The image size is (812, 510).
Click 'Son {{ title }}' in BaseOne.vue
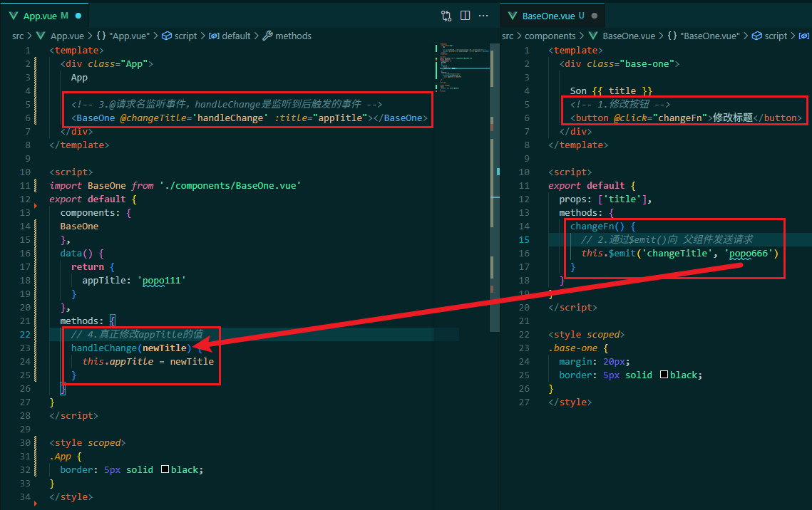(x=611, y=90)
